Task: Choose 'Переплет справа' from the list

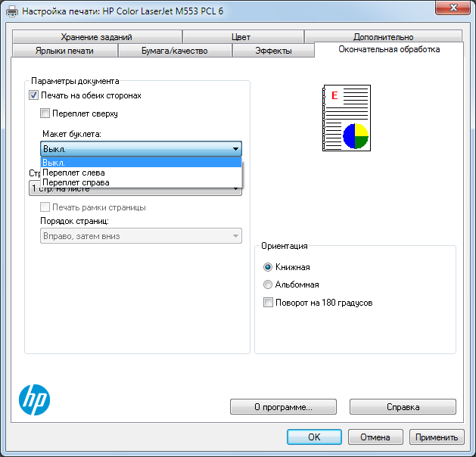Action: [x=76, y=182]
